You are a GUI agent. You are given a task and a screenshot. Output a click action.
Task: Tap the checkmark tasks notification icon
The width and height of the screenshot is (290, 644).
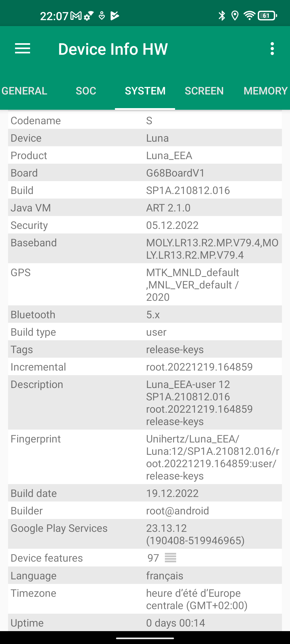(115, 16)
